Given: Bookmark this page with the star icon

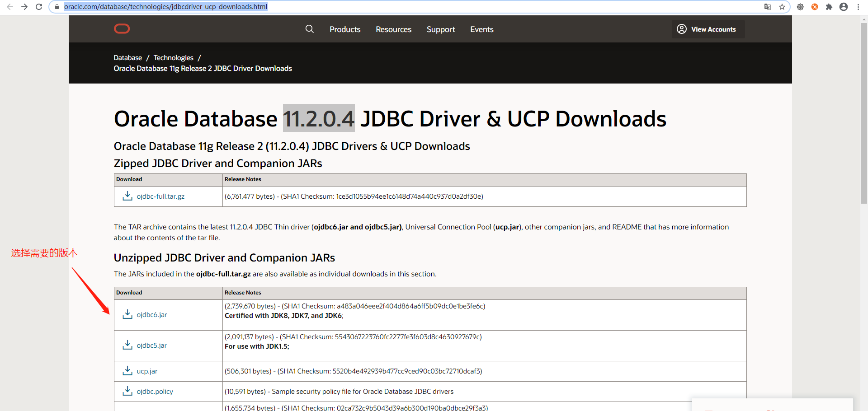Looking at the screenshot, I should click(x=782, y=7).
